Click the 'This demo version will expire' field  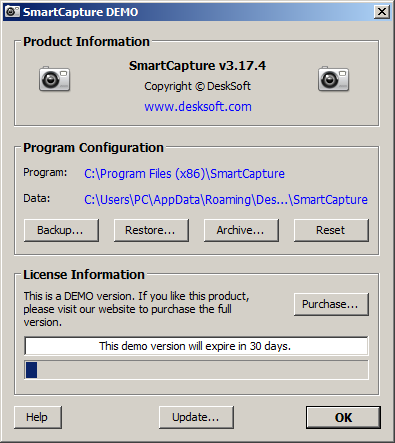[x=196, y=346]
